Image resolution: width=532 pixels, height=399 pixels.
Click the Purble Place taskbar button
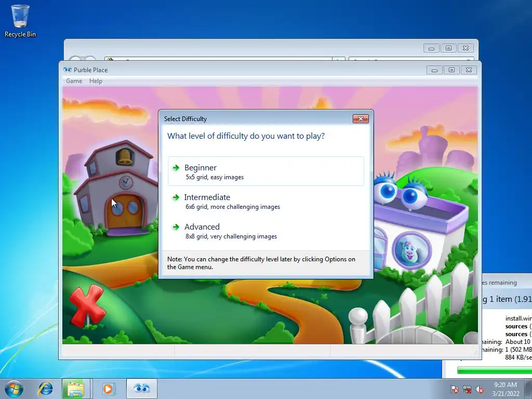pyautogui.click(x=141, y=389)
